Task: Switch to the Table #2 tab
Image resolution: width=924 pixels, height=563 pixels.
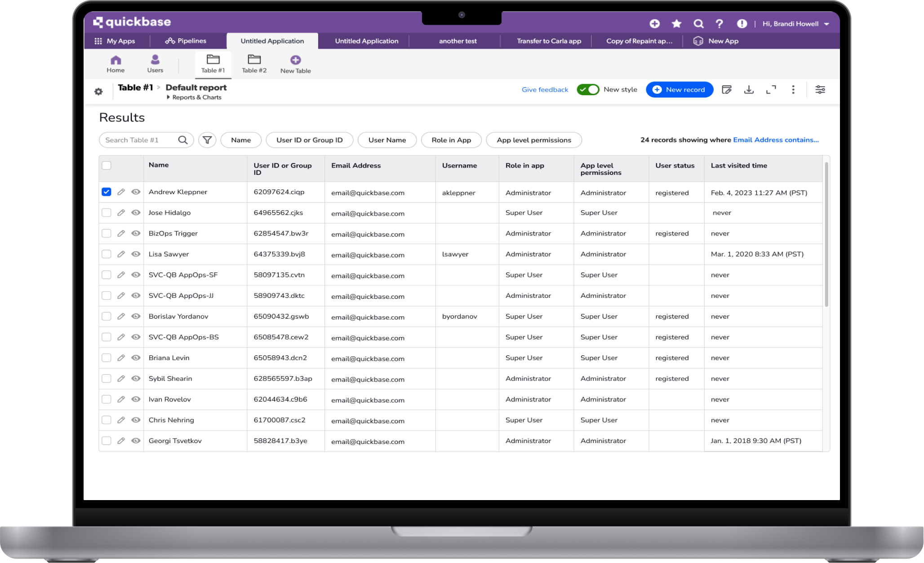Action: click(x=254, y=64)
